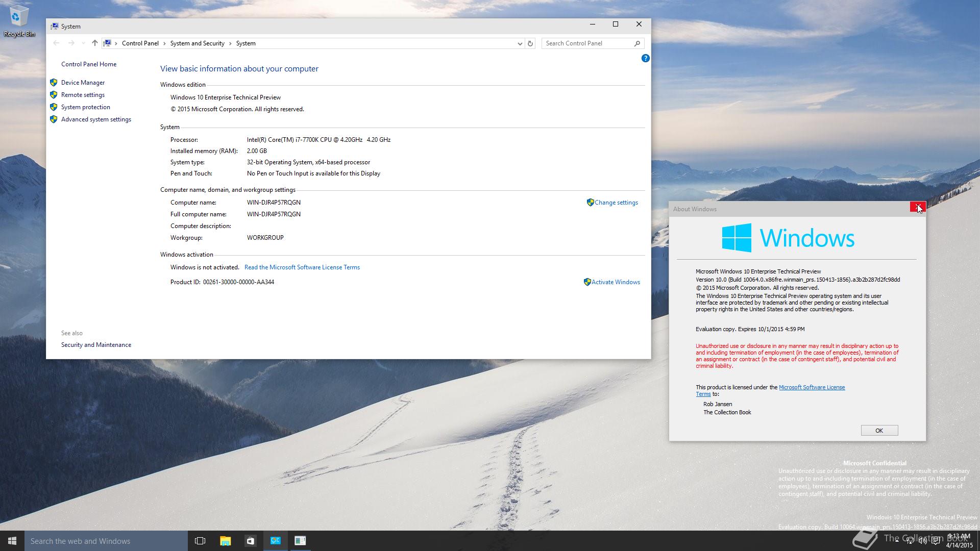Select System and Security in the breadcrumb
980x551 pixels.
[x=197, y=43]
